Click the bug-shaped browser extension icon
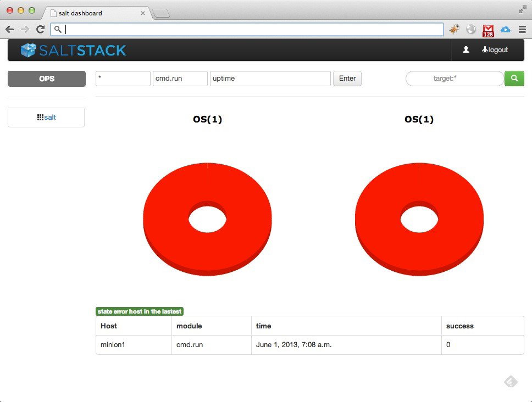The height and width of the screenshot is (402, 532). point(455,29)
